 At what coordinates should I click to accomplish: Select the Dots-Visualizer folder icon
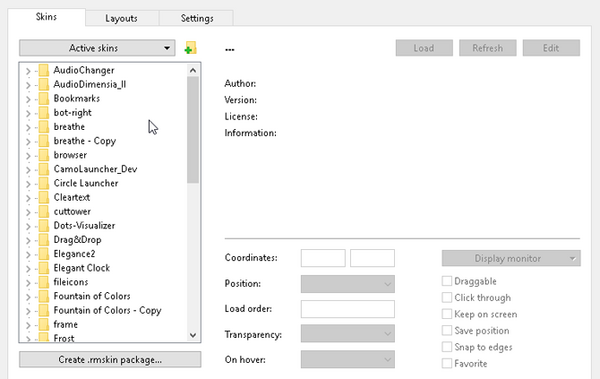(44, 226)
